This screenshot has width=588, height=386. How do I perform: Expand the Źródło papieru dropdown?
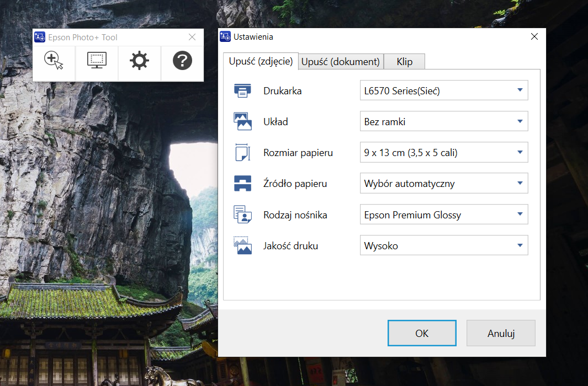pos(444,184)
